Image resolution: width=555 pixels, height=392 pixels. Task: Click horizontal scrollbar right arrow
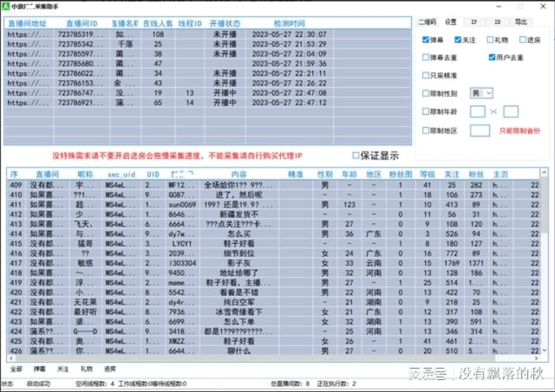tap(537, 358)
